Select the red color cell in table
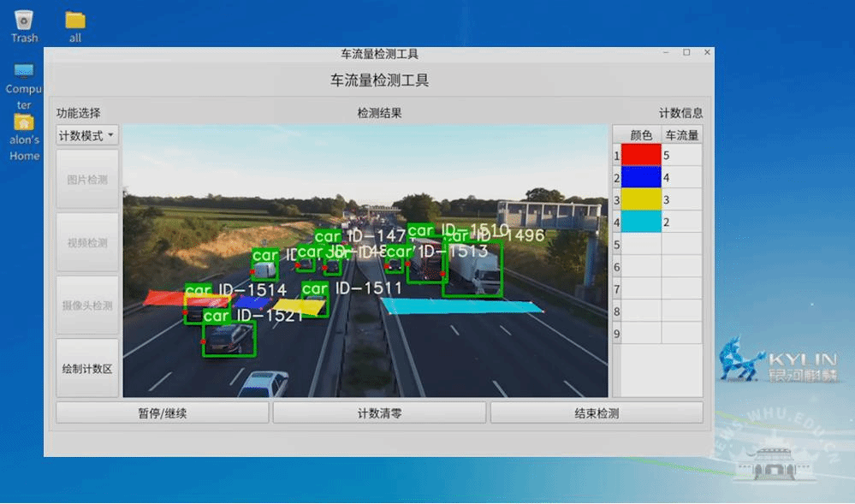This screenshot has width=855, height=504. [x=641, y=155]
